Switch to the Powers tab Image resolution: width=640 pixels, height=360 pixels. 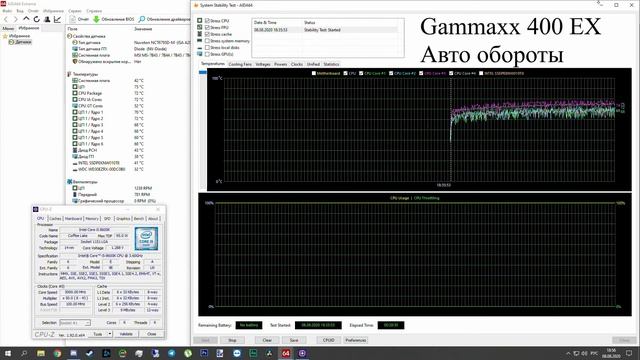[281, 64]
